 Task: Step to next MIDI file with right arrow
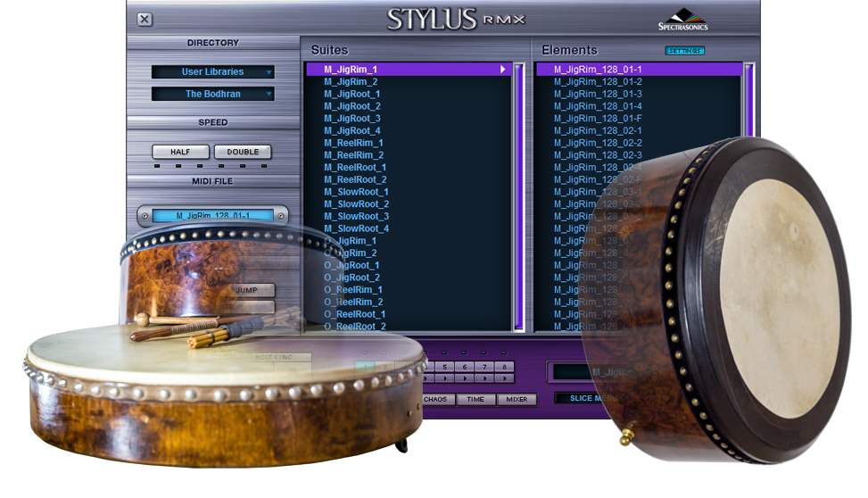tap(281, 216)
